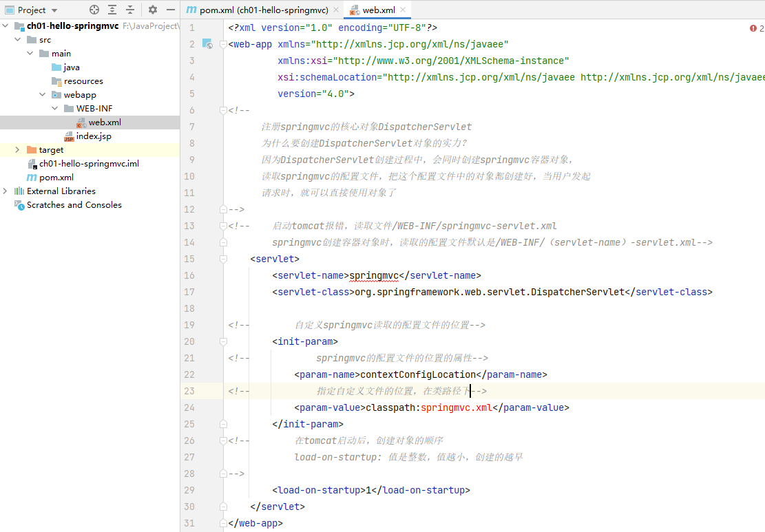Screen dimensions: 765x532
Task: Select pom.xml in the project tree
Action: 56,178
